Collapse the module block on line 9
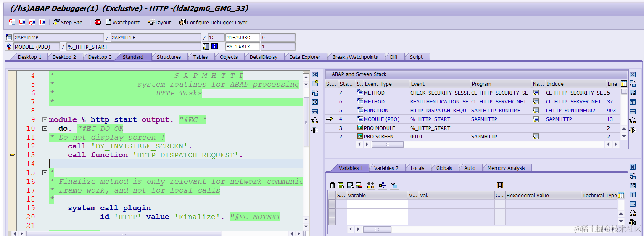This screenshot has width=644, height=236. (x=45, y=120)
